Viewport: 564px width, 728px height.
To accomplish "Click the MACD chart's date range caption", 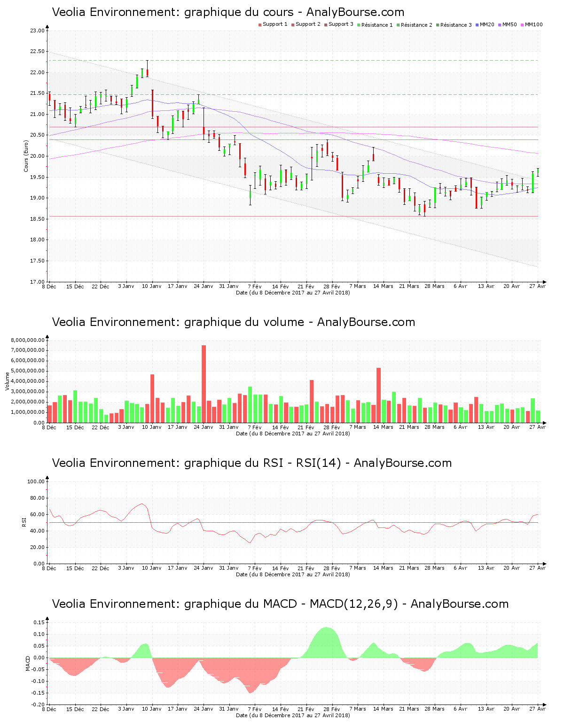I will coord(293,715).
